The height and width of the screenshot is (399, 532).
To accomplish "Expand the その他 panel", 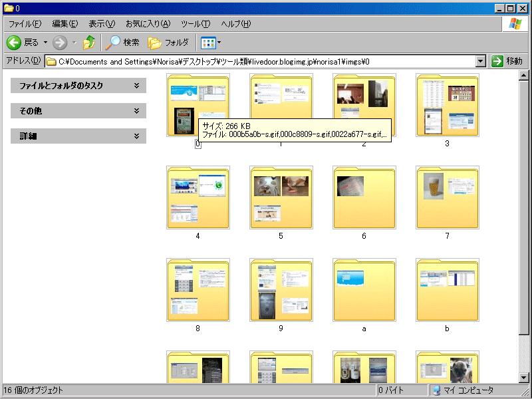I will pos(78,110).
